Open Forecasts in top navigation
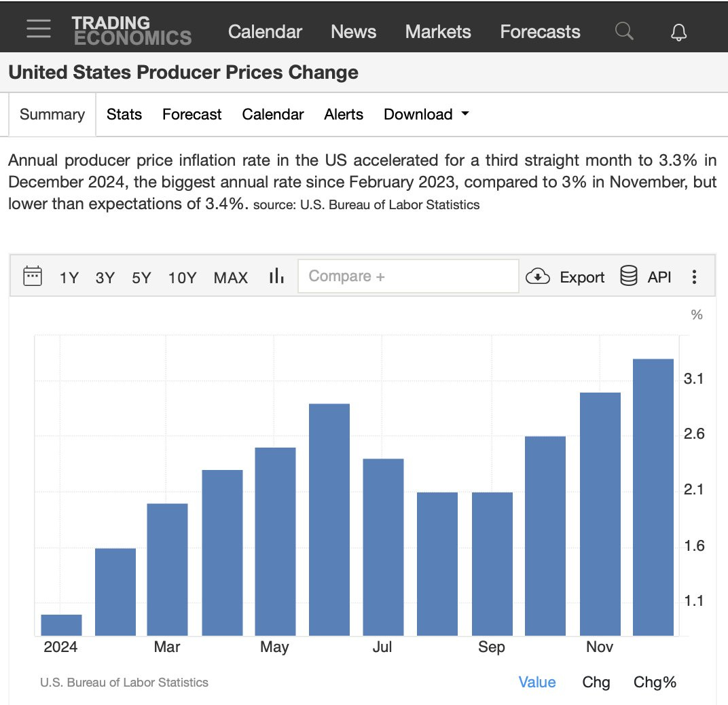The width and height of the screenshot is (728, 705). pyautogui.click(x=540, y=31)
